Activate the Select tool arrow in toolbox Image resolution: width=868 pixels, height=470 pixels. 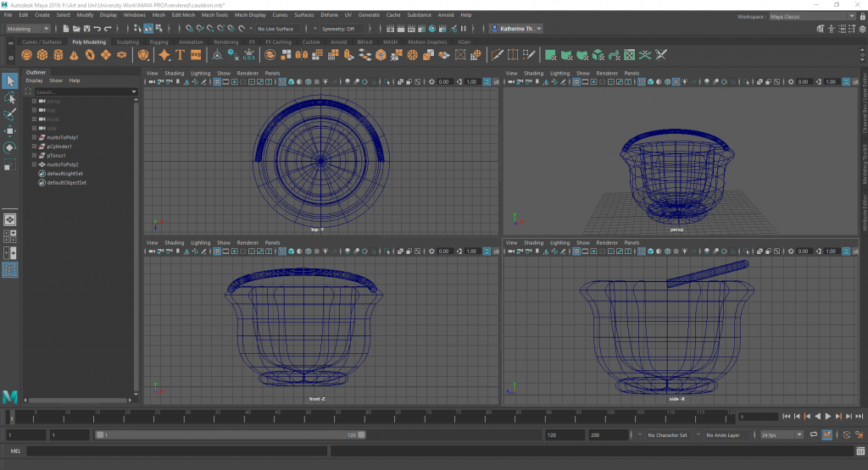10,81
